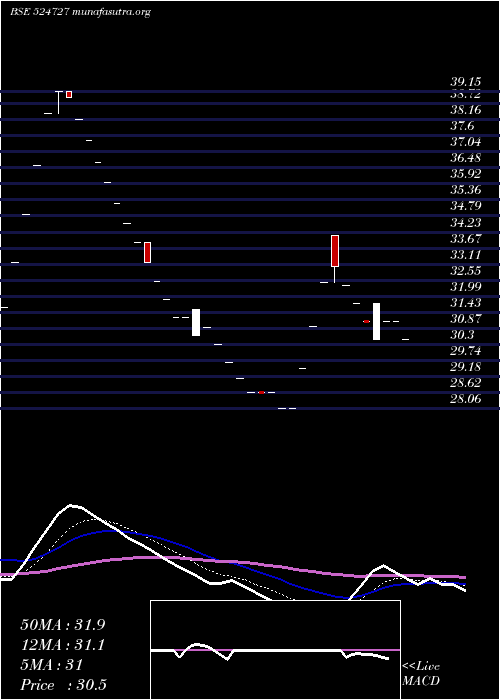
Task: Click the 28.62 price axis label
Action: coord(465,383)
